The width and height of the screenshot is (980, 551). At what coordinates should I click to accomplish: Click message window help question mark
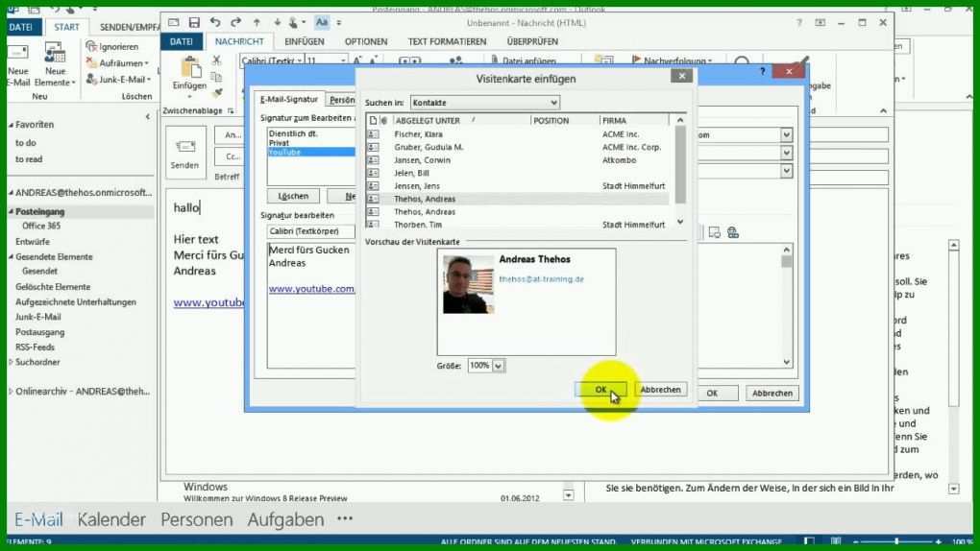799,22
